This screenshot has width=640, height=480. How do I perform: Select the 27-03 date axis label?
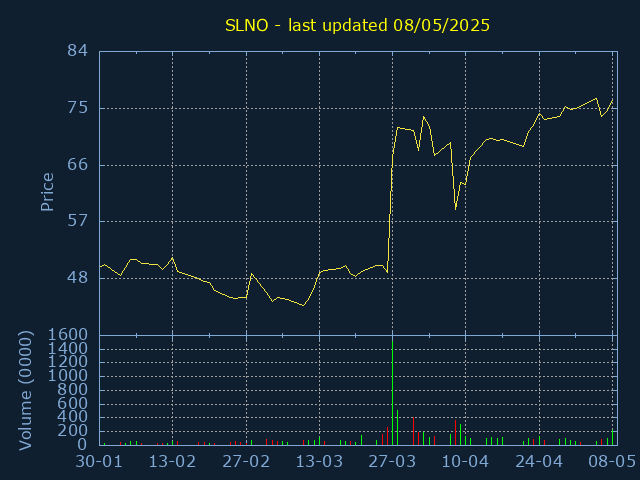pyautogui.click(x=392, y=462)
